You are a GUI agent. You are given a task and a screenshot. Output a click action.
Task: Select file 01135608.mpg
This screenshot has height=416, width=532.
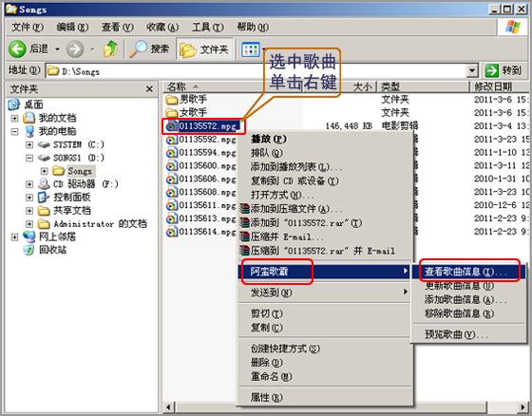point(200,192)
